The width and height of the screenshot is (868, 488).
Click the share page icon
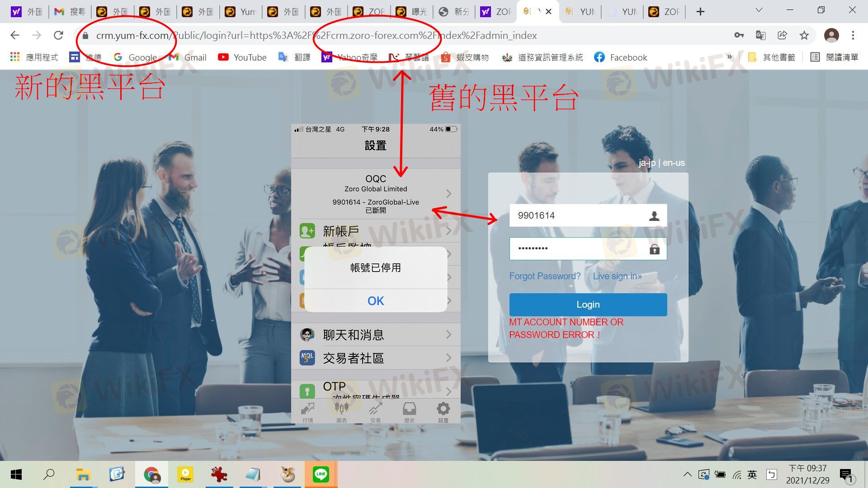coord(783,35)
